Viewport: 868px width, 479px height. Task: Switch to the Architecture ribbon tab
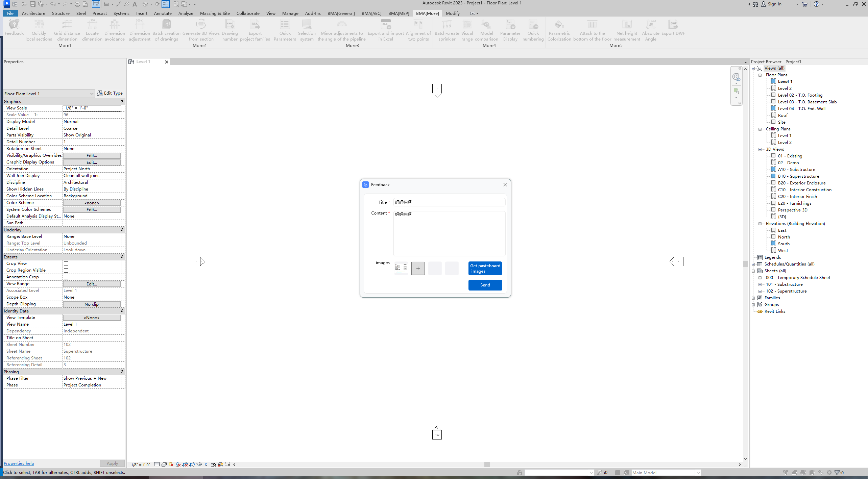click(x=33, y=14)
